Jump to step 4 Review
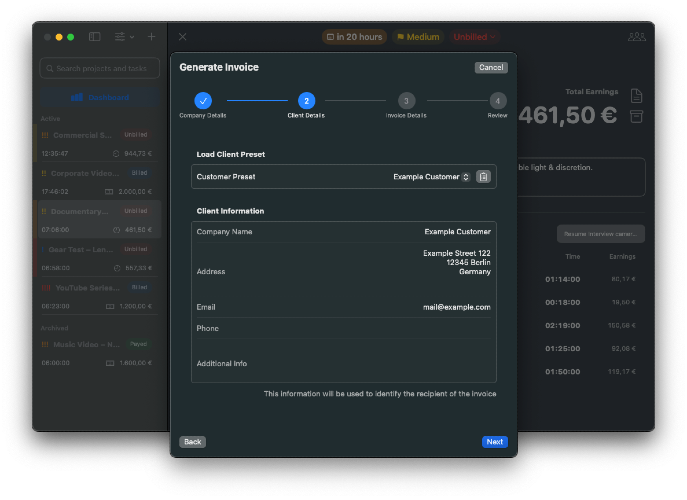Image resolution: width=687 pixels, height=500 pixels. pos(498,101)
